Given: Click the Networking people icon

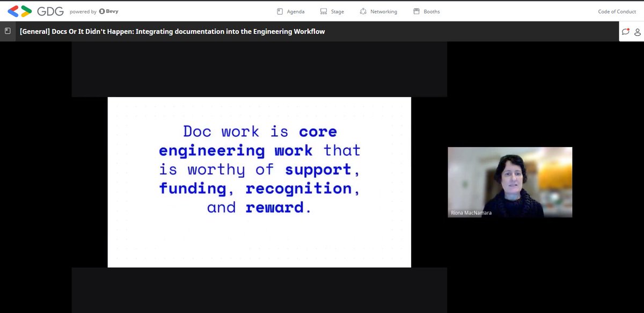Looking at the screenshot, I should (x=363, y=11).
